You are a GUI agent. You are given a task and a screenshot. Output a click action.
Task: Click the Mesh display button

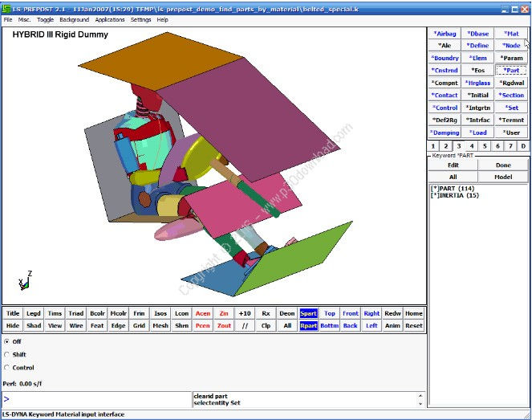160,325
